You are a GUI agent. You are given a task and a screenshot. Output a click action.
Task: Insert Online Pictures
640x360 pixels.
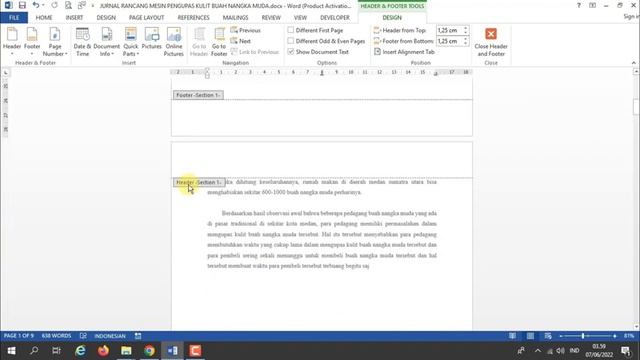174,42
